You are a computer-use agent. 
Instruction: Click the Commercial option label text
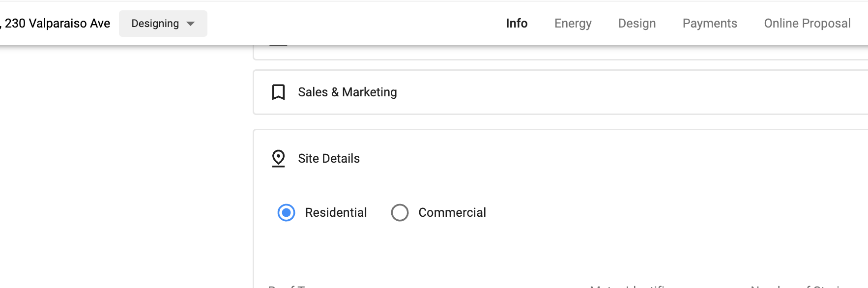click(452, 213)
